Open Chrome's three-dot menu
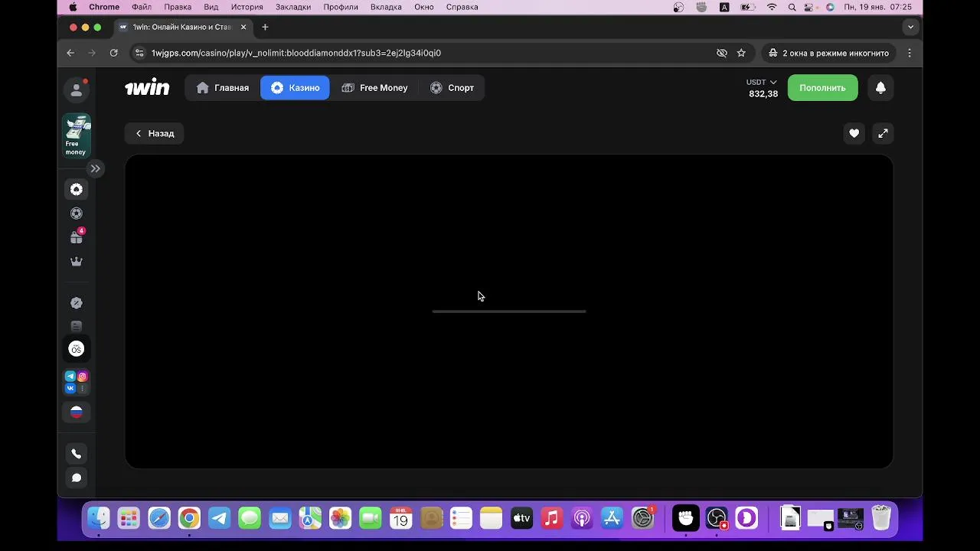This screenshot has height=551, width=980. click(910, 53)
